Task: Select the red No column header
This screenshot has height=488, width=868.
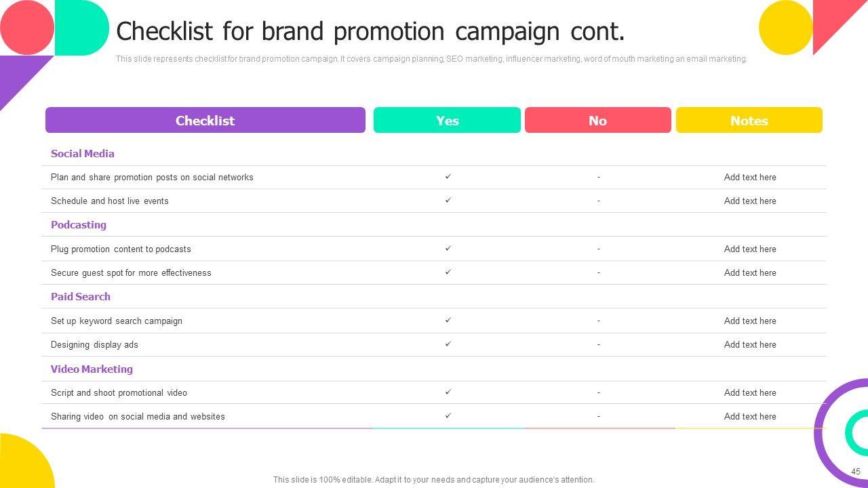Action: [597, 121]
